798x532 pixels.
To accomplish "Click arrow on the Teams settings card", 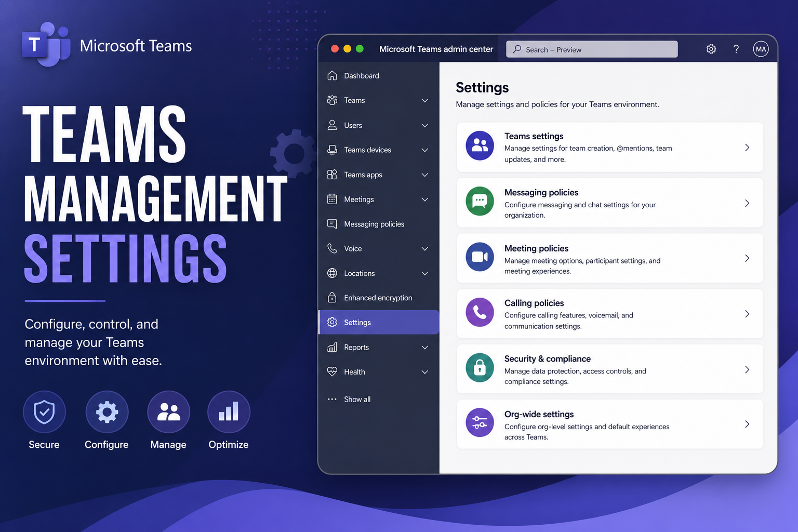I will pyautogui.click(x=747, y=148).
